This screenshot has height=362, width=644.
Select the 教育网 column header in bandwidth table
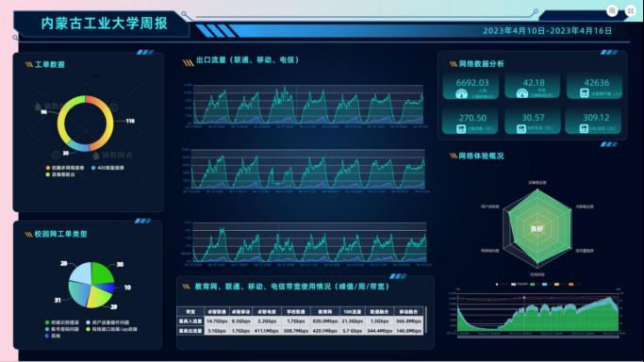pyautogui.click(x=325, y=311)
